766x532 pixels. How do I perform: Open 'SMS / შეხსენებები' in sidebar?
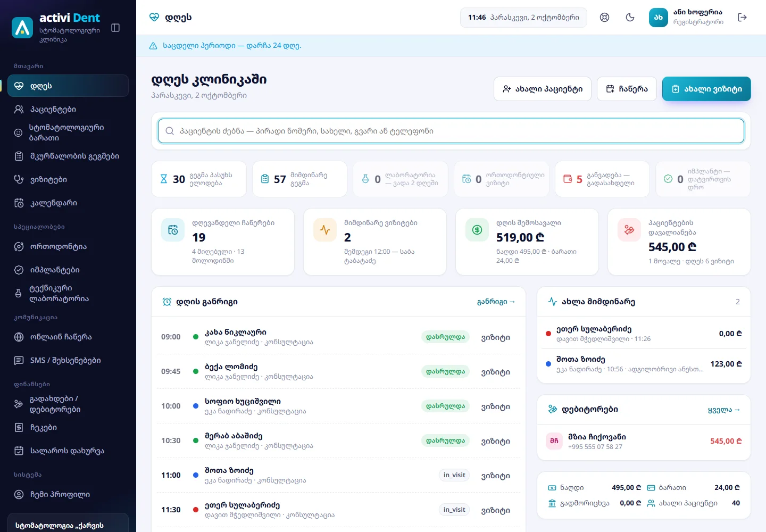pyautogui.click(x=68, y=360)
